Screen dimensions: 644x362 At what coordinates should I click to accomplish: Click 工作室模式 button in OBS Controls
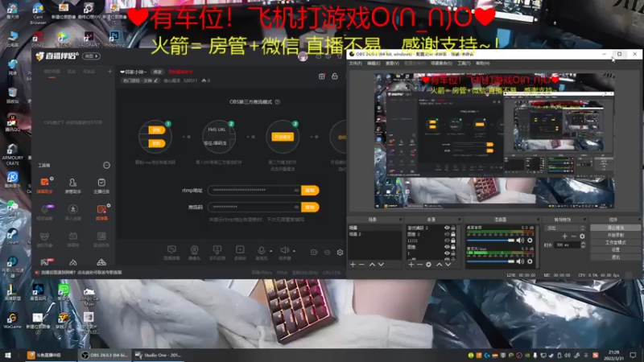click(x=615, y=243)
